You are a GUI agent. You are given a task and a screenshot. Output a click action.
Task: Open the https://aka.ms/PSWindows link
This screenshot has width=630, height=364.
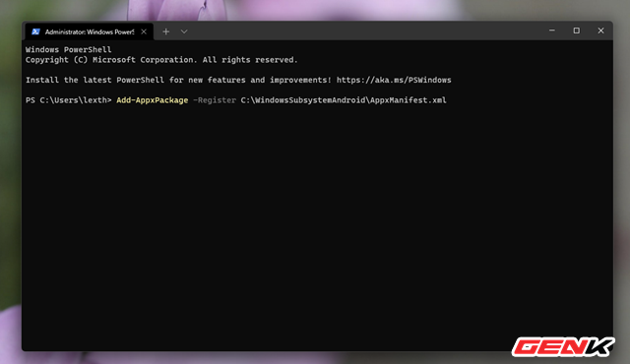point(394,80)
